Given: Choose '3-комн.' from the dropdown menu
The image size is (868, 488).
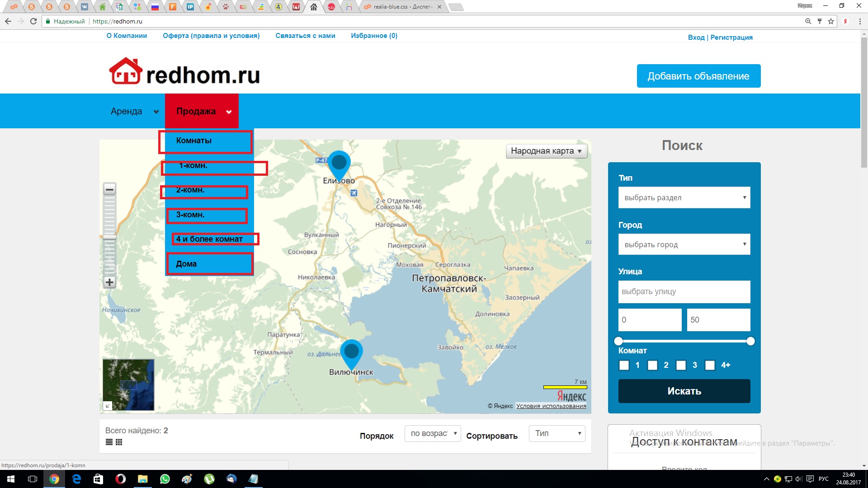Looking at the screenshot, I should 190,215.
